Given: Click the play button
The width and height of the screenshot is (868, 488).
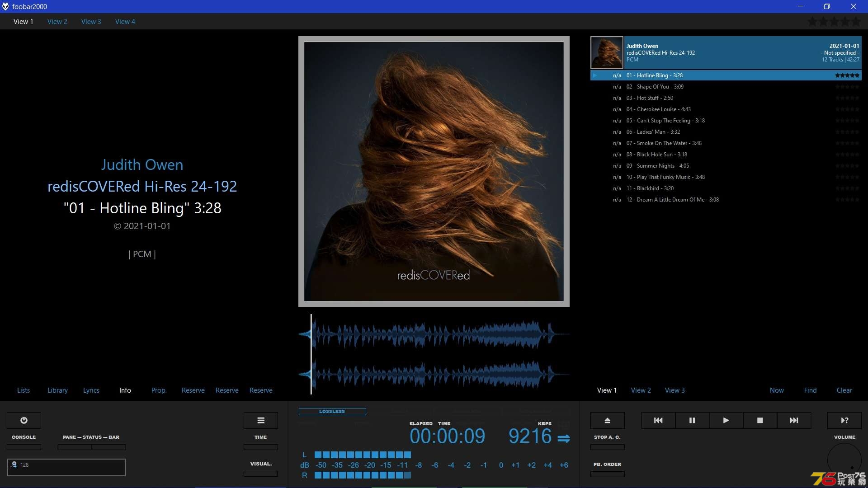Looking at the screenshot, I should pos(726,420).
